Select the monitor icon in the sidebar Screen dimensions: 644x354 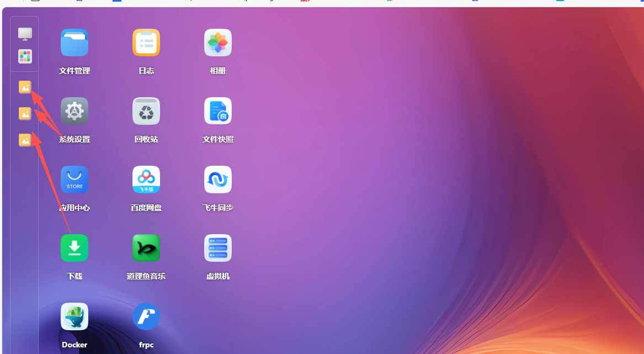24,34
